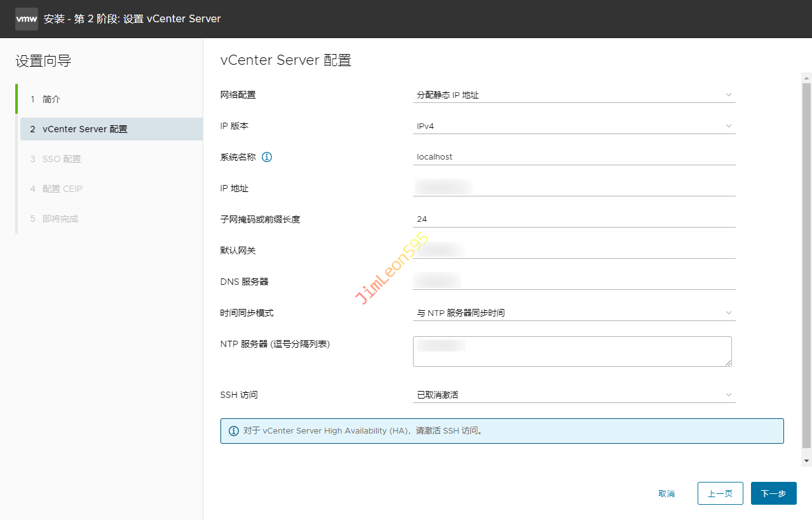Open the 网络配置 dropdown

(x=574, y=95)
